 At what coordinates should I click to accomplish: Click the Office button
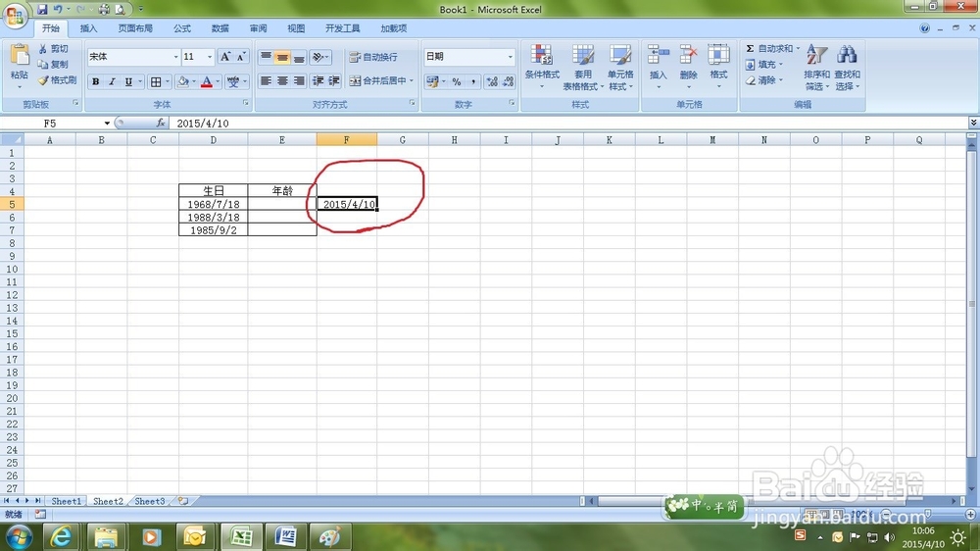[15, 15]
